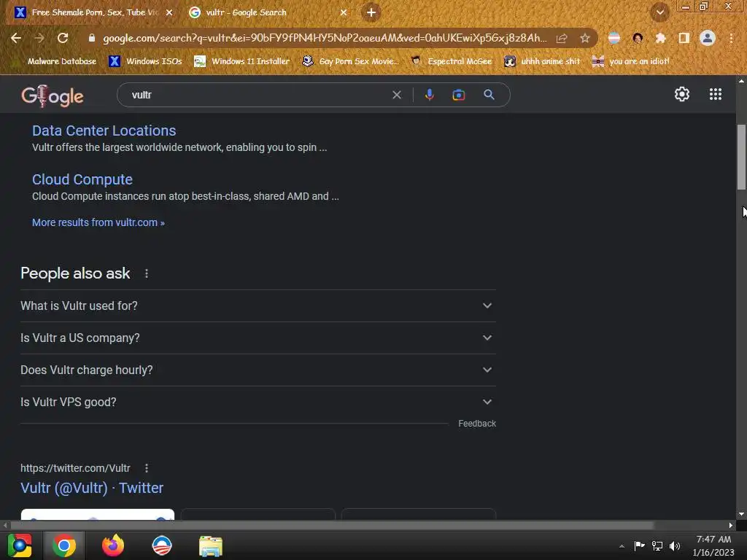Show hidden tray icons arrow
The height and width of the screenshot is (560, 747).
(622, 546)
